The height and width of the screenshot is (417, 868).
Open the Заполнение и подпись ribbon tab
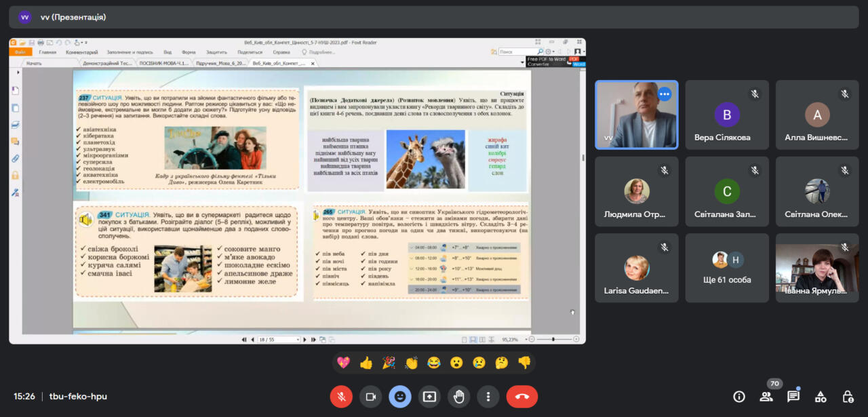pos(130,52)
